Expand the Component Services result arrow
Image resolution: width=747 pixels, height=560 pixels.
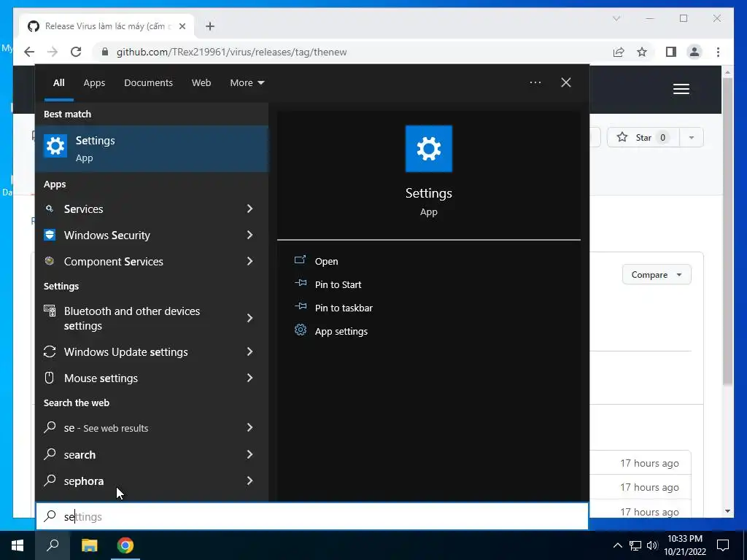[x=249, y=261]
